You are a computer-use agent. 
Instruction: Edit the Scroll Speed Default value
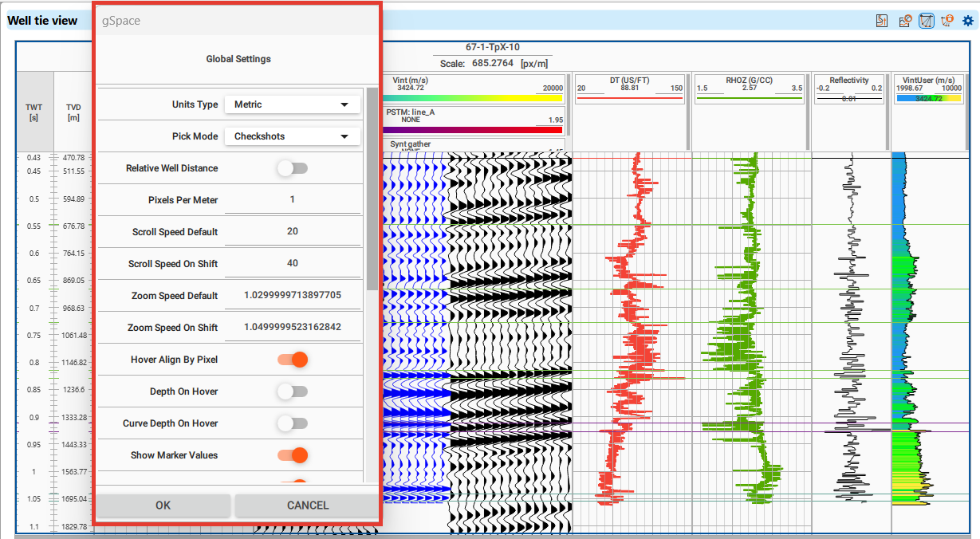pyautogui.click(x=293, y=231)
